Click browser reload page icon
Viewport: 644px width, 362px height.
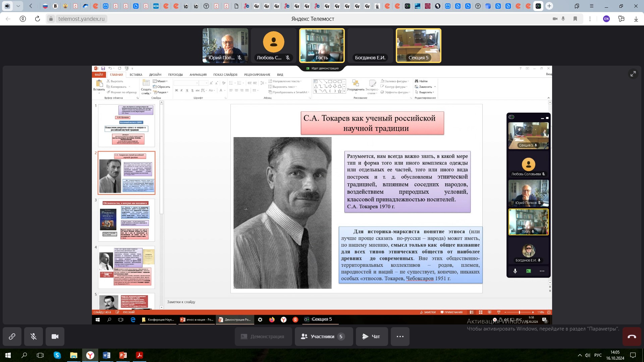point(38,19)
